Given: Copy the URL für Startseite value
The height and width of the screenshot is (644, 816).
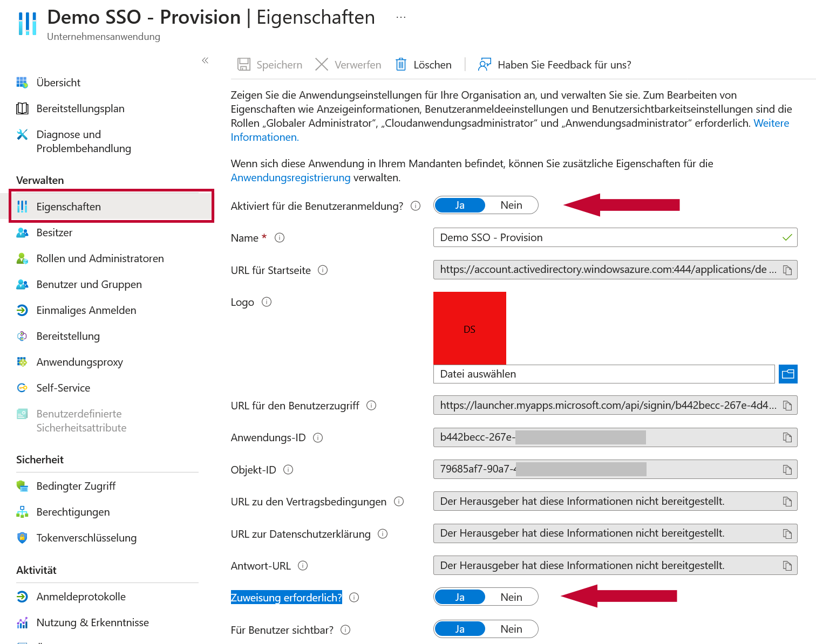Looking at the screenshot, I should click(x=787, y=270).
